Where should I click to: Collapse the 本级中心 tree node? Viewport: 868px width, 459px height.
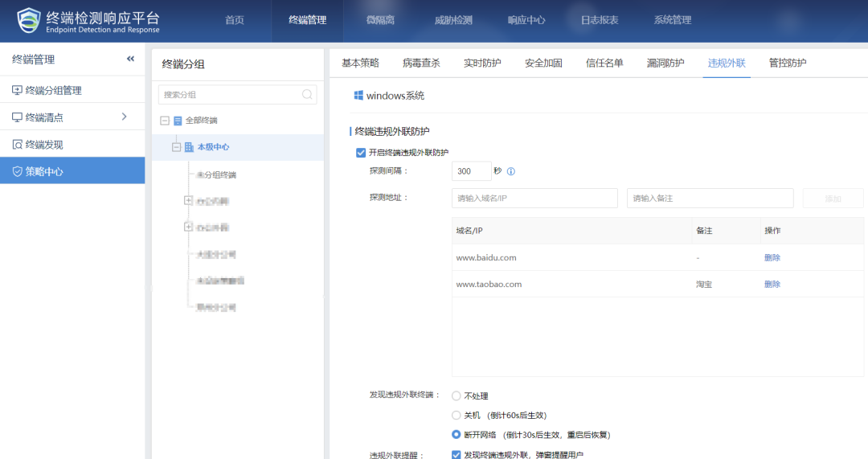[176, 147]
